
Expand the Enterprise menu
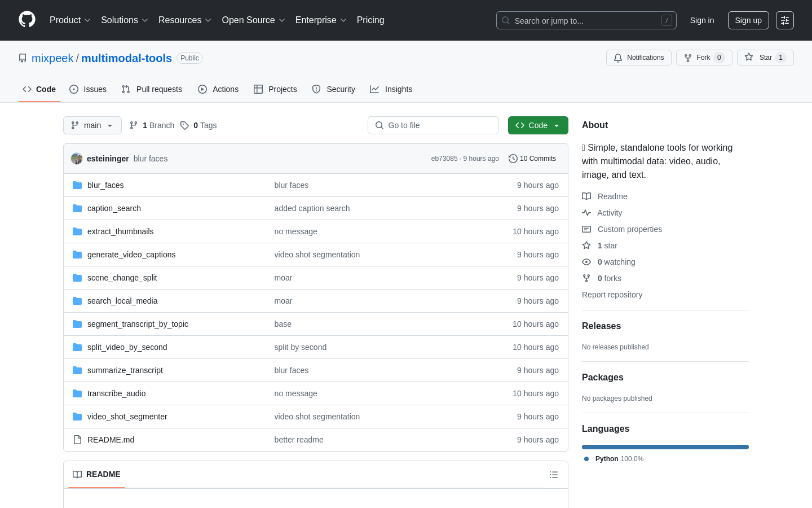321,20
